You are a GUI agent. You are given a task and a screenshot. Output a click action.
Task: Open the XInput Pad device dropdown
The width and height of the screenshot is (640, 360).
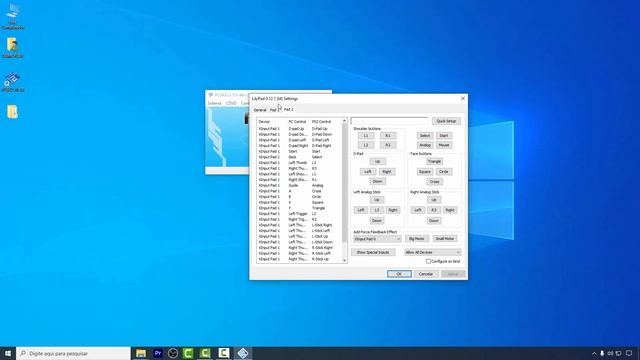(x=377, y=239)
